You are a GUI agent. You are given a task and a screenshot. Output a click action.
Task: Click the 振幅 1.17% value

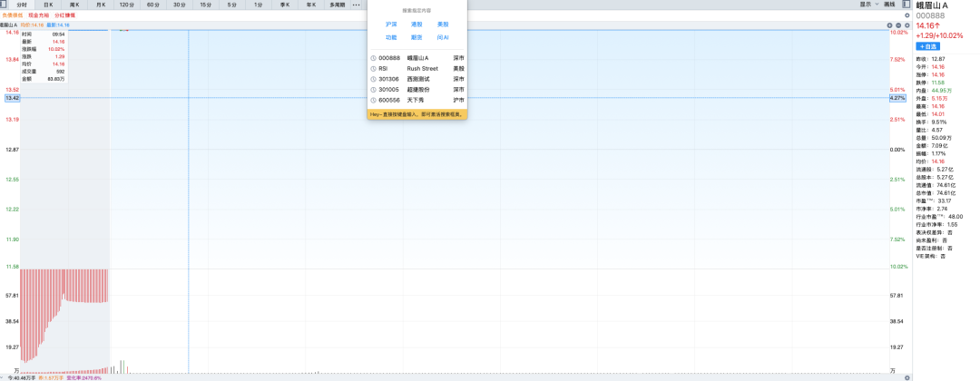tap(939, 153)
